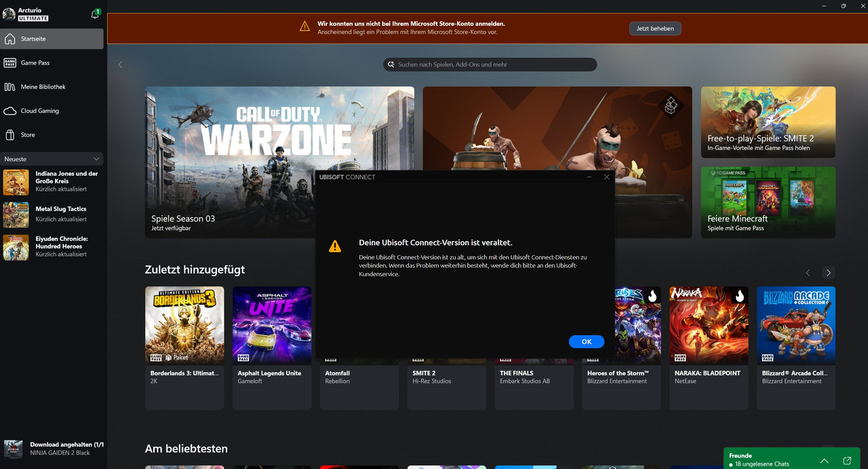Click the Gameloft publisher label

(250, 381)
